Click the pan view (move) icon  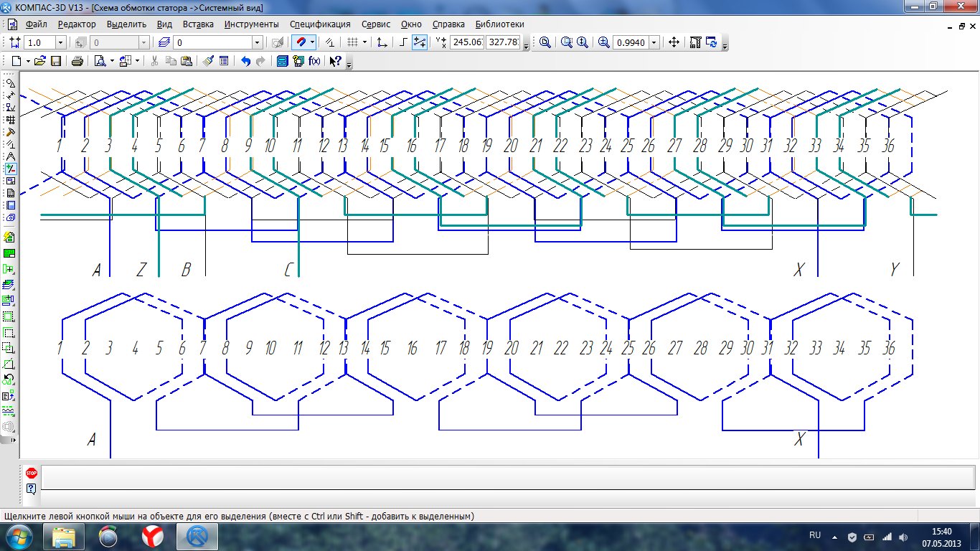[x=674, y=42]
